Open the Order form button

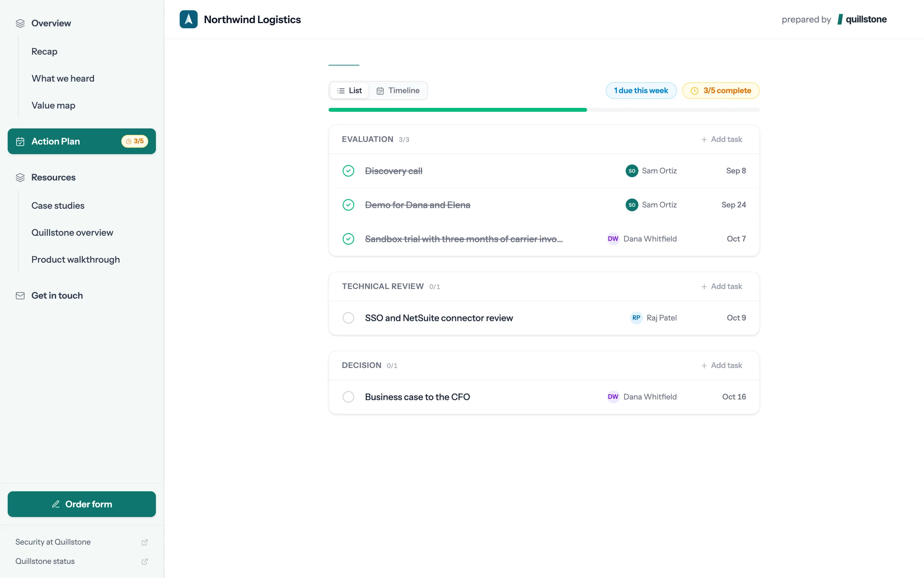[82, 504]
